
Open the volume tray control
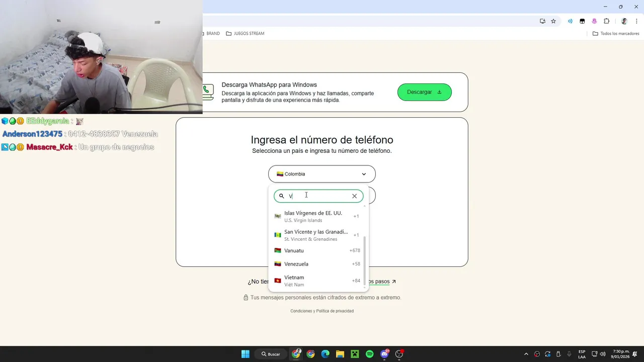pyautogui.click(x=604, y=354)
